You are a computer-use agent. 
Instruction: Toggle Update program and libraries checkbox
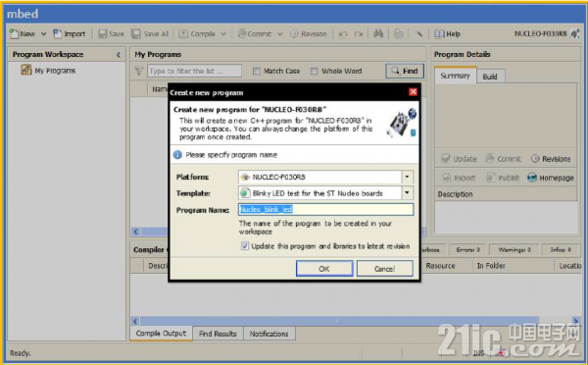click(244, 246)
